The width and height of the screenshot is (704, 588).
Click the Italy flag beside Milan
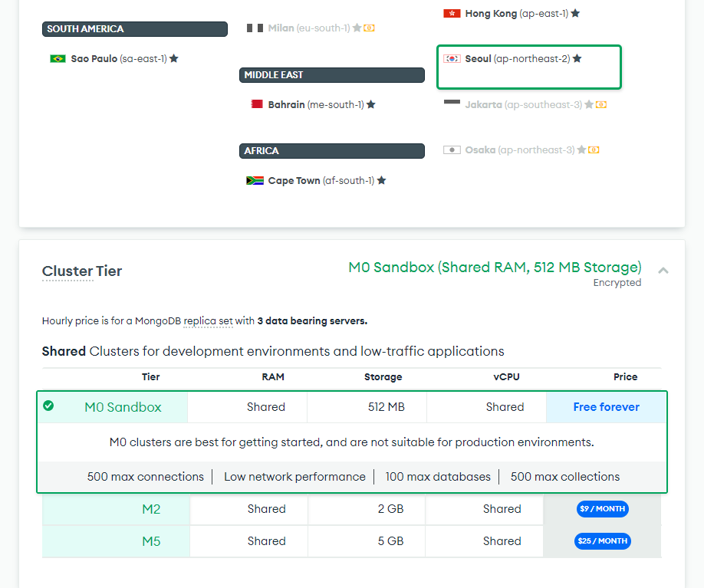coord(255,28)
